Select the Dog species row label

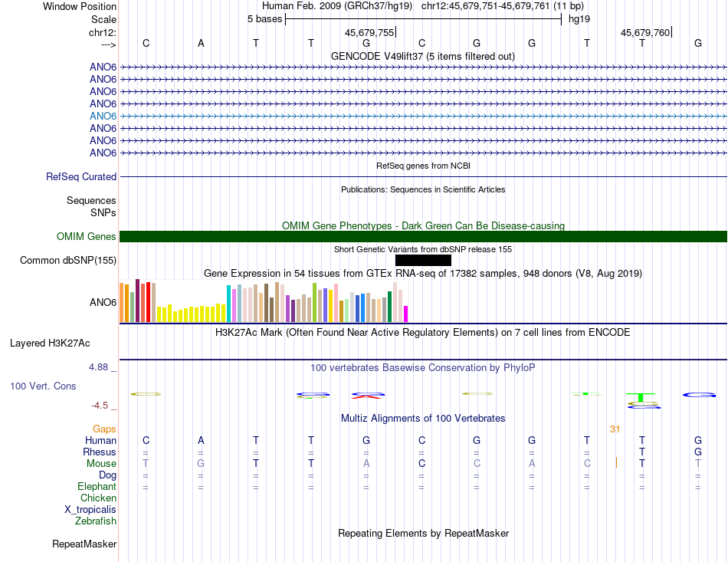click(107, 475)
